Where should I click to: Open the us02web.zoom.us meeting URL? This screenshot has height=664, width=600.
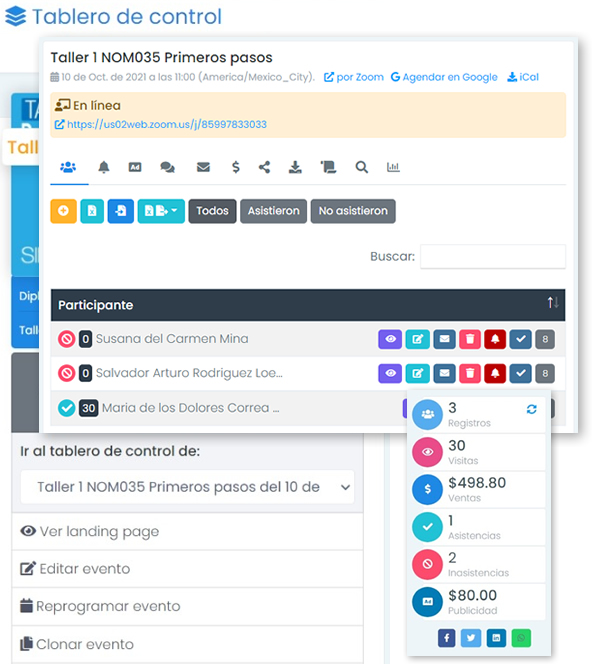click(x=160, y=124)
